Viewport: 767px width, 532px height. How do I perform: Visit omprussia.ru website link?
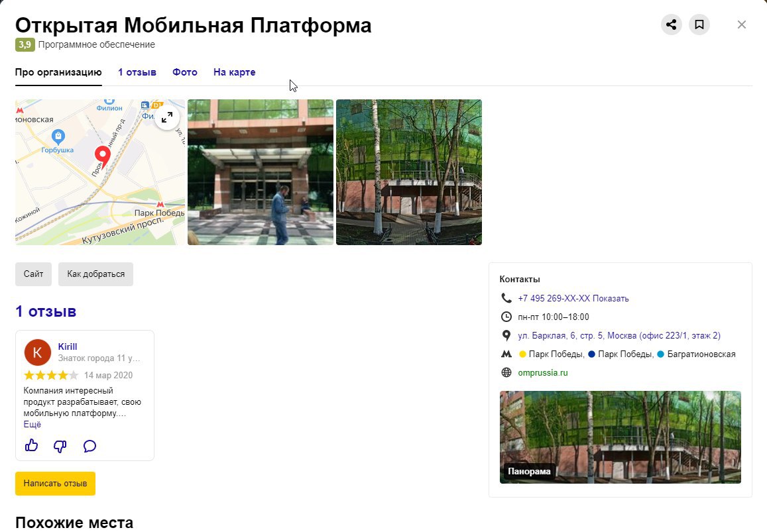click(x=543, y=372)
